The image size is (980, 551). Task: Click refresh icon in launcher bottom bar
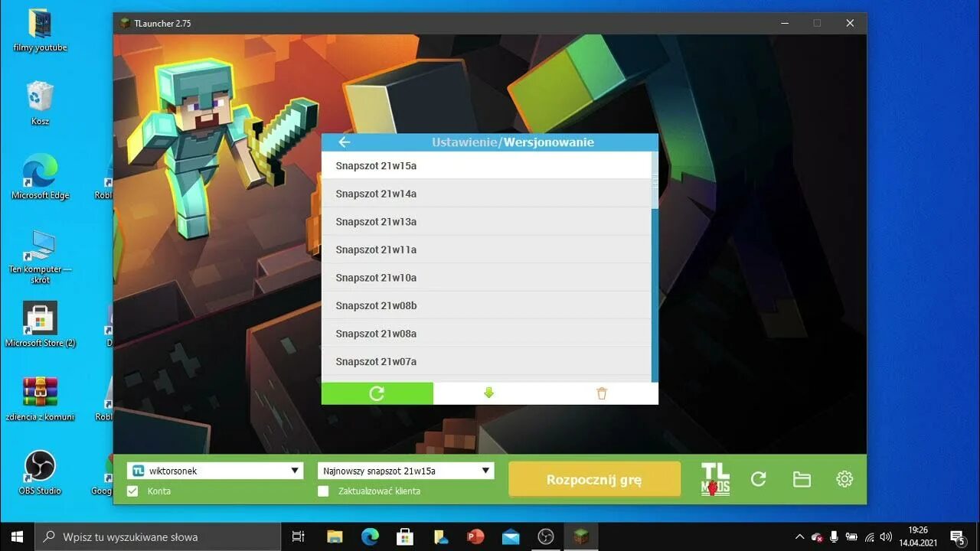pos(759,479)
